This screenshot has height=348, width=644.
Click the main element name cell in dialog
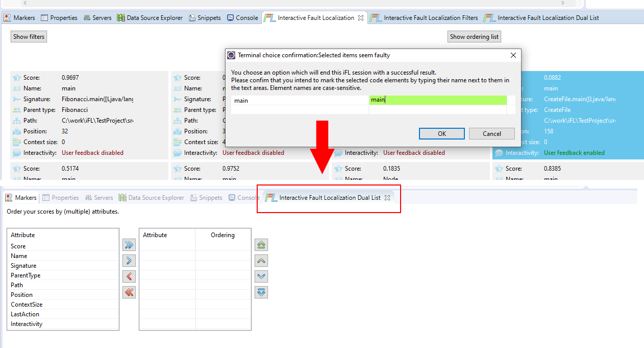300,101
